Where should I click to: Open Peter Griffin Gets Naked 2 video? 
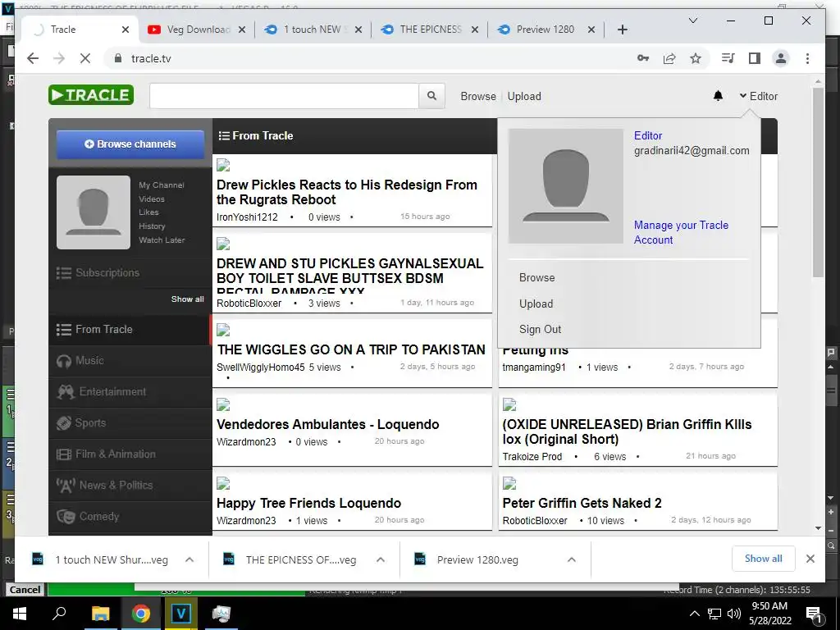click(582, 503)
